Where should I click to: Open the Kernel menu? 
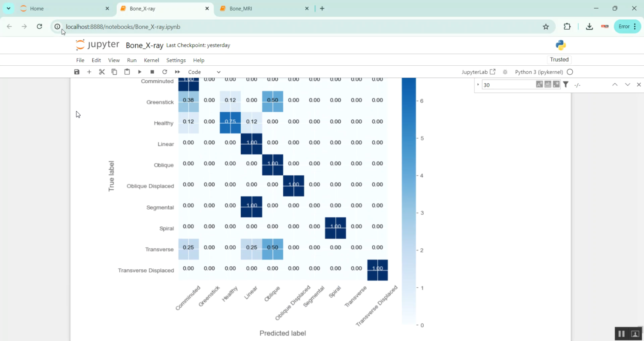pyautogui.click(x=151, y=60)
